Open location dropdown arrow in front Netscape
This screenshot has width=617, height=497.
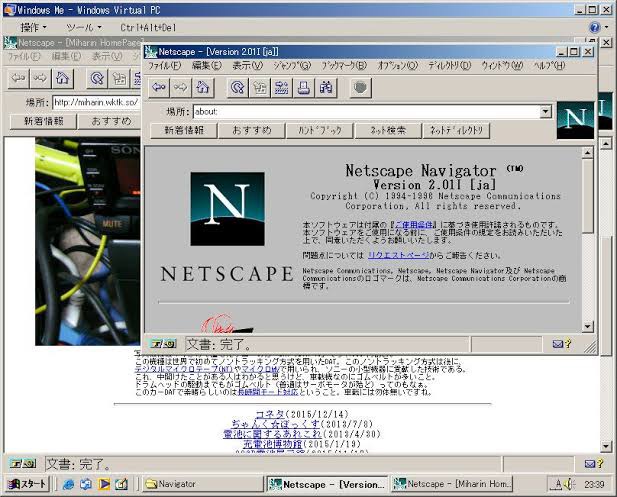click(545, 112)
